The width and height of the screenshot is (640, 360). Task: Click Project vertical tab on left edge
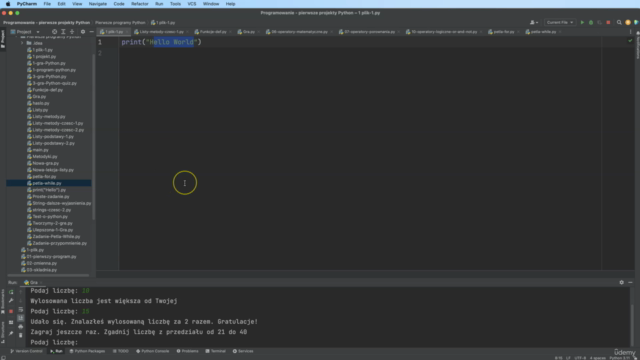pos(3,39)
